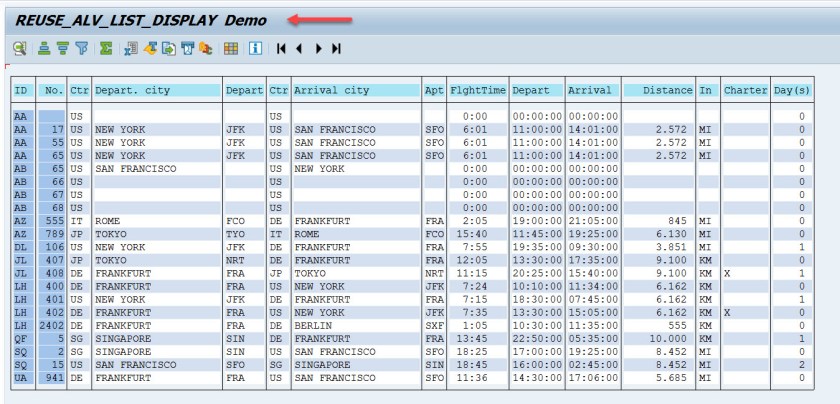Image resolution: width=840 pixels, height=404 pixels.
Task: Set a filter with the funnel icon
Action: click(81, 49)
